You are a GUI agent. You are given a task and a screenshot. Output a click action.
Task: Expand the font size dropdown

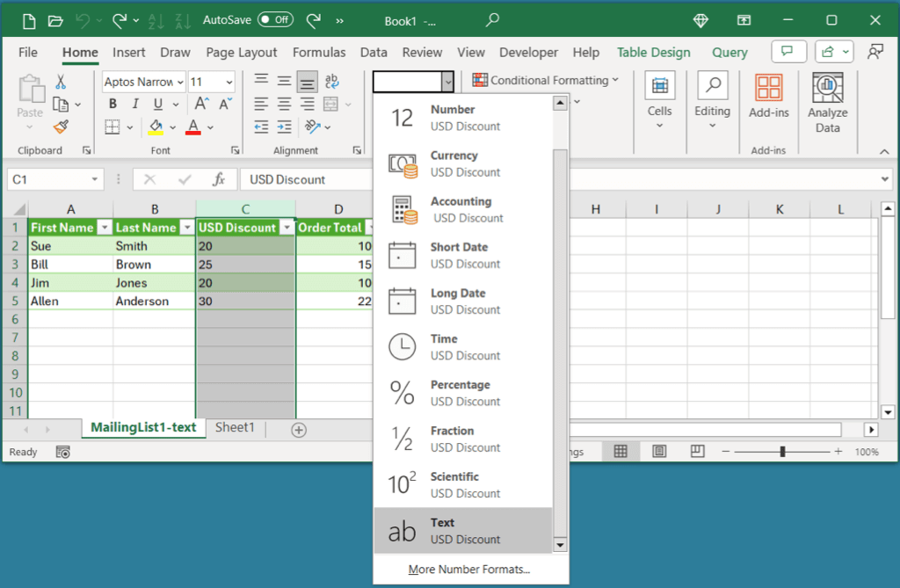[x=229, y=82]
